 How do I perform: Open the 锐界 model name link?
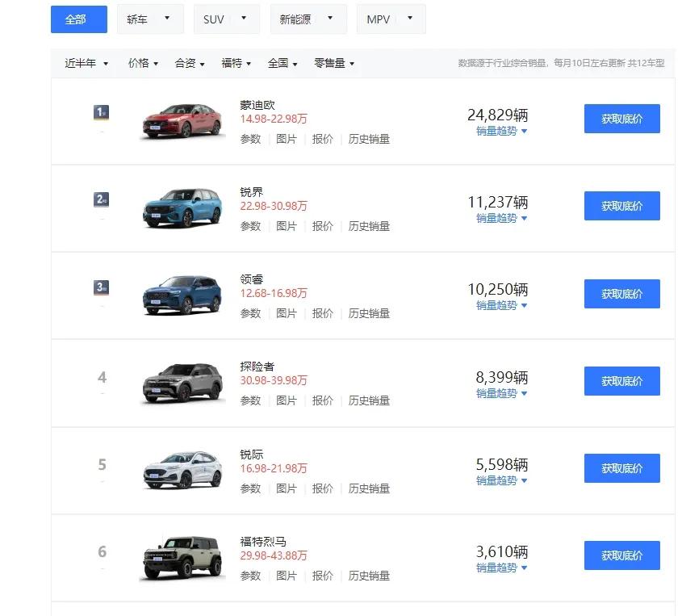coord(252,192)
